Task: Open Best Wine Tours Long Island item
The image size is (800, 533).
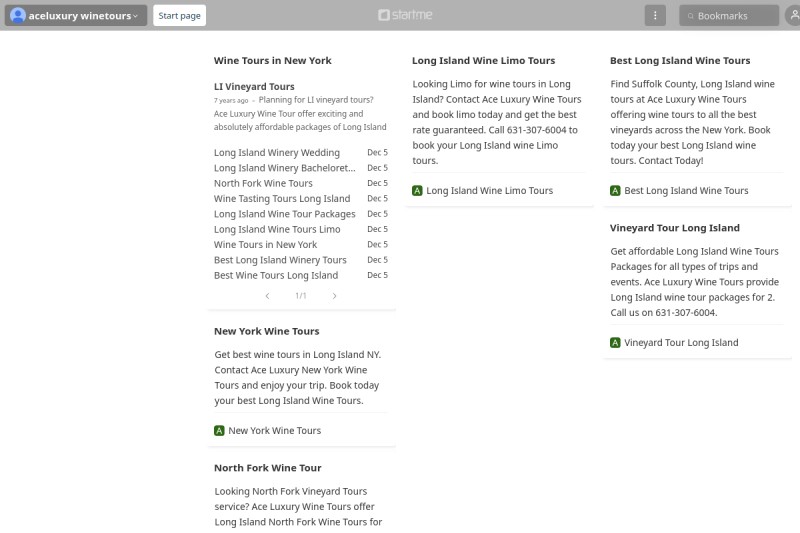Action: click(276, 275)
